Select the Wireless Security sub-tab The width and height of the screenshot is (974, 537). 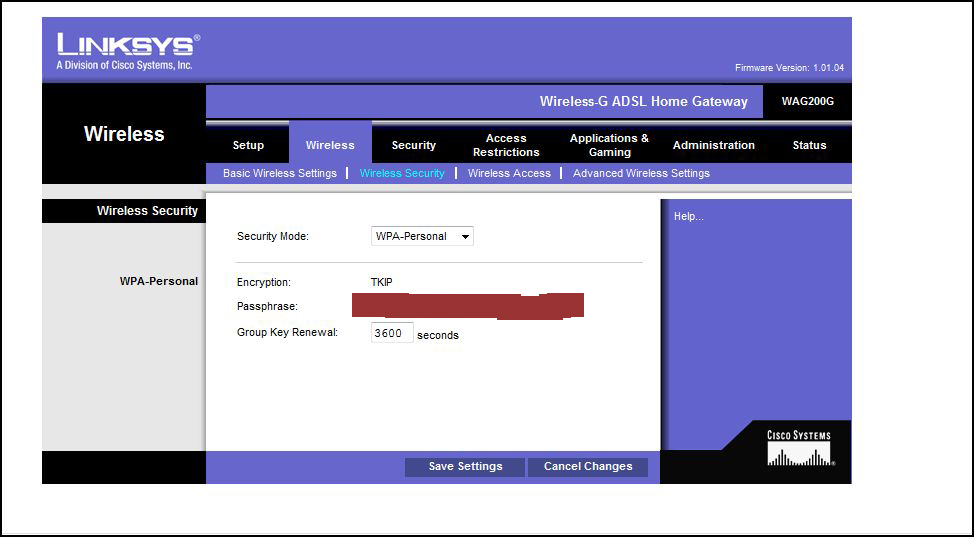402,173
